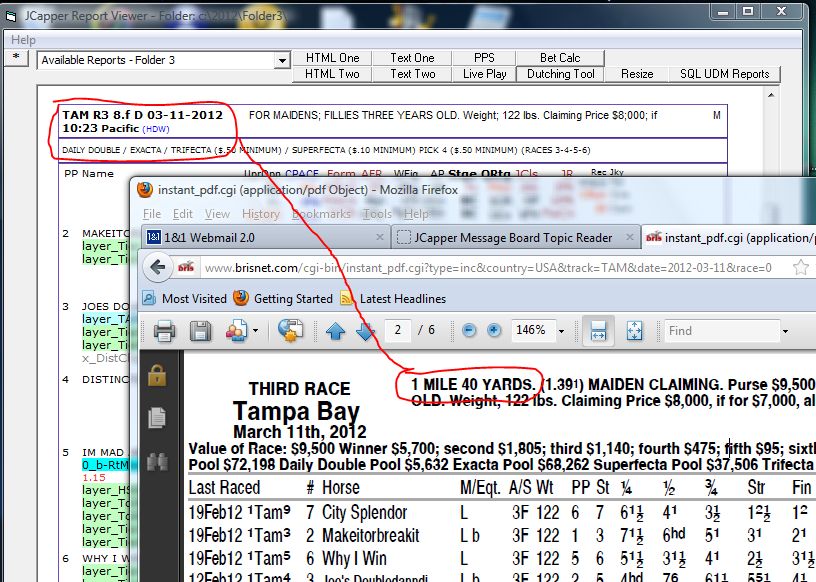Select the instant_pdf.cgi tab
This screenshot has width=816, height=582.
coord(729,237)
